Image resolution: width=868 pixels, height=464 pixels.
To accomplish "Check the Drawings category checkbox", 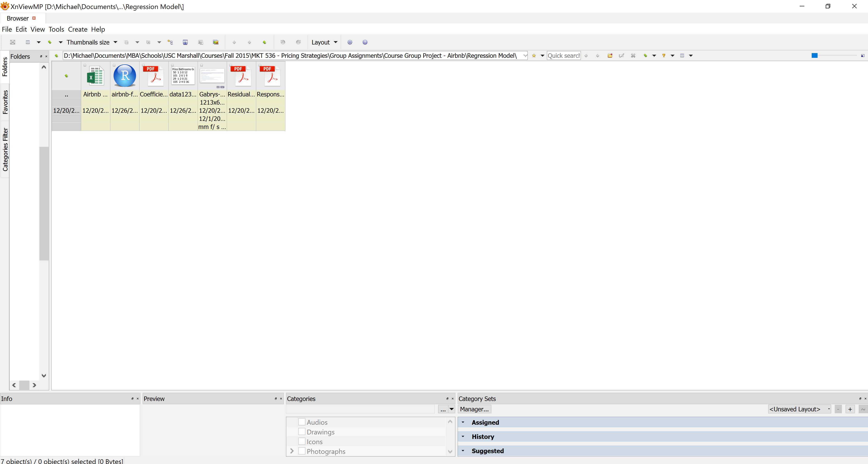I will (302, 432).
